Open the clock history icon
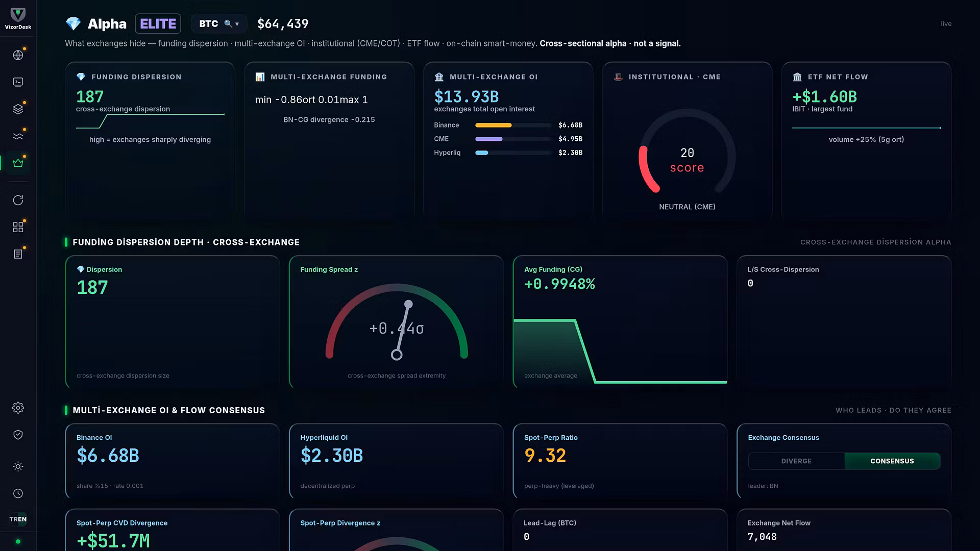The width and height of the screenshot is (980, 551). (x=18, y=493)
